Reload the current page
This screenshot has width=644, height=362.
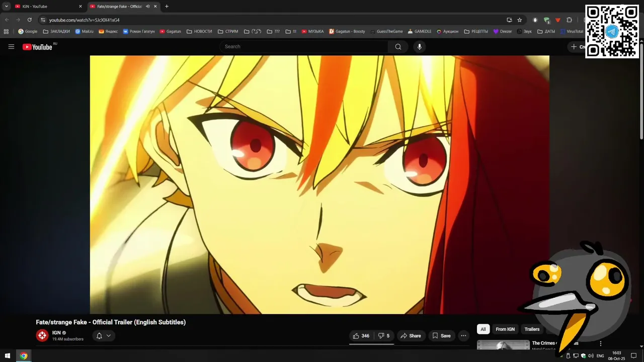(x=29, y=20)
